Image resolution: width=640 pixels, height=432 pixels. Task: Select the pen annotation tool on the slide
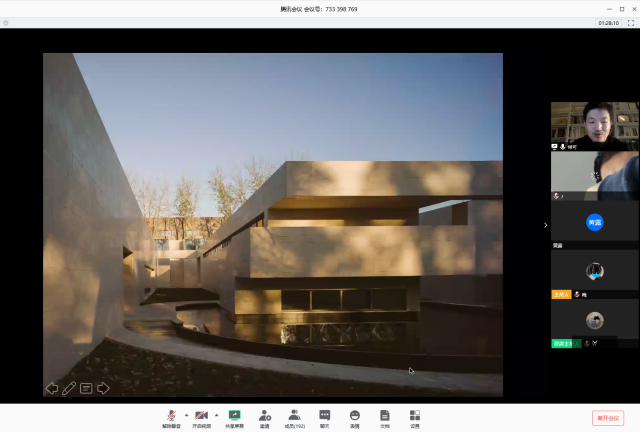click(69, 388)
